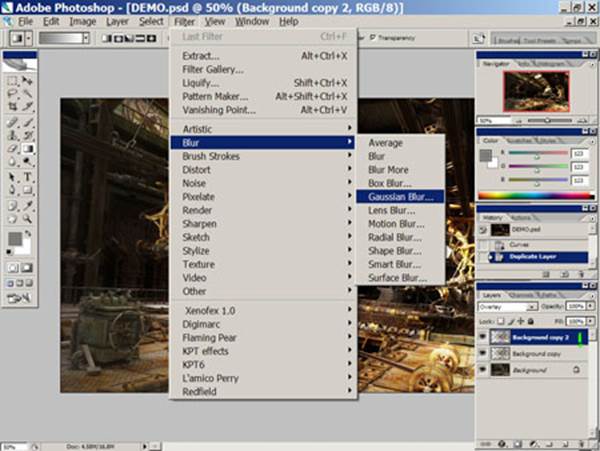Image resolution: width=600 pixels, height=451 pixels.
Task: Click the Jump to ImageReady icon
Action: 19,298
